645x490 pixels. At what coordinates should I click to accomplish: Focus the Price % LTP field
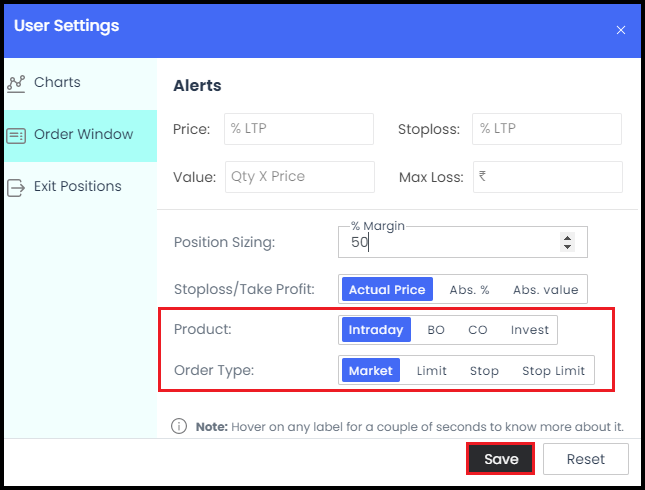(299, 129)
